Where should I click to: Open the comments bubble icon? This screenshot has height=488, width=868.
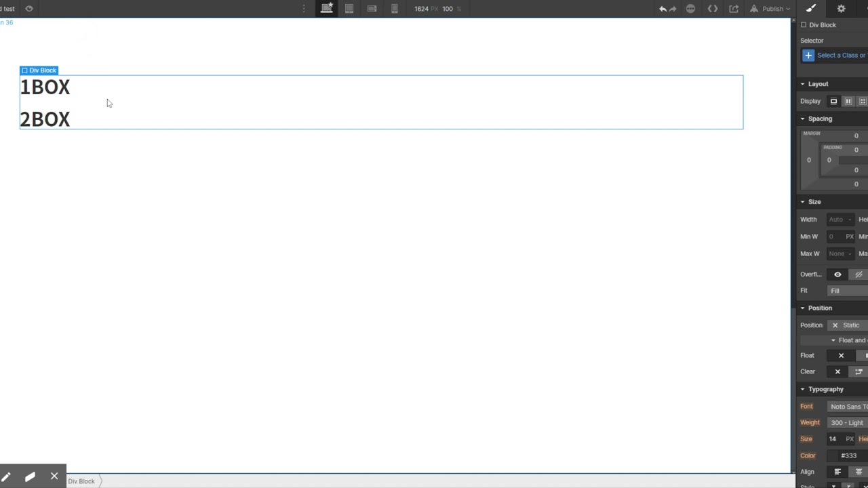pyautogui.click(x=690, y=9)
